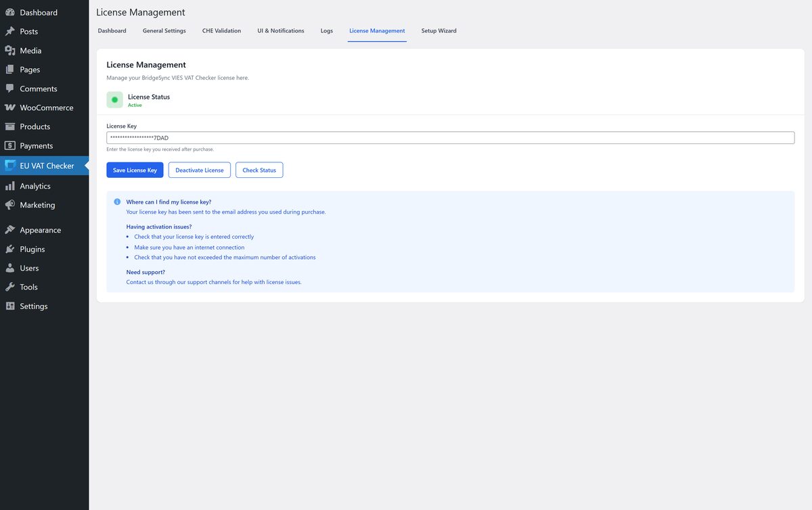The image size is (812, 510).
Task: Click the Deactivate License button
Action: click(x=200, y=170)
